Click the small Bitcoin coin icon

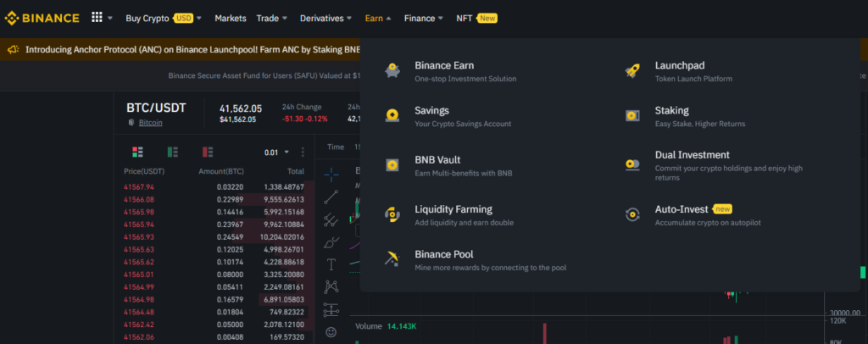pos(131,123)
